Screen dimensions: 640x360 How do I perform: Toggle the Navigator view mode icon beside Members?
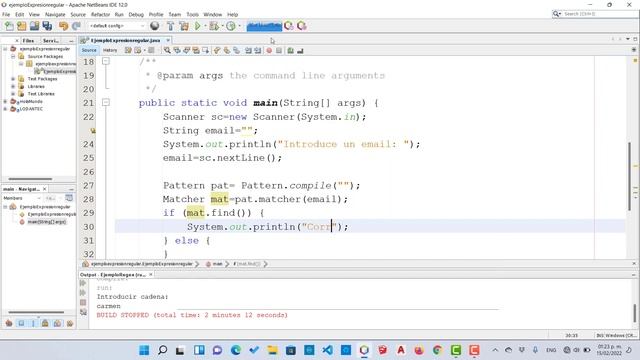[x=69, y=198]
